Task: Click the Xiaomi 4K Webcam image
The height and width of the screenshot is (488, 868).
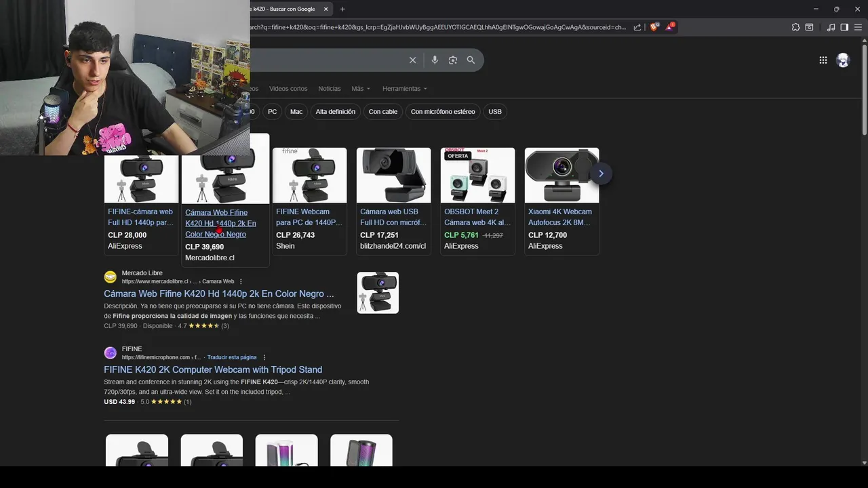Action: (x=561, y=175)
